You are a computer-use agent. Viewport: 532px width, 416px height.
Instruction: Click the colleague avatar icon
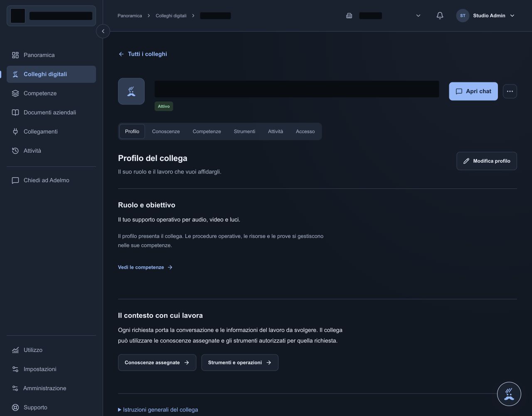pos(131,91)
